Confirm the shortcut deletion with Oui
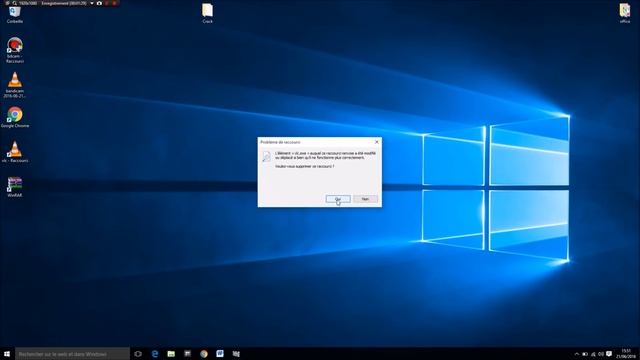 [x=338, y=199]
